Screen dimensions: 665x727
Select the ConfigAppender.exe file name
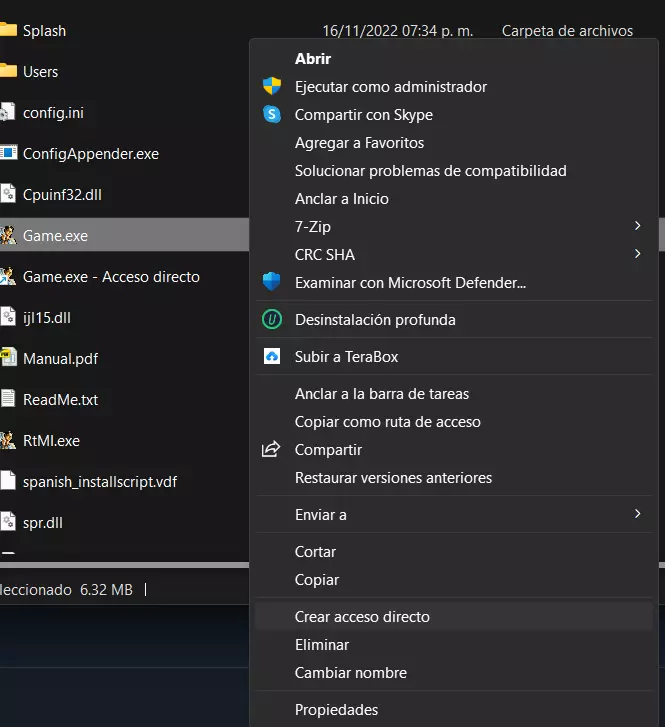(91, 154)
